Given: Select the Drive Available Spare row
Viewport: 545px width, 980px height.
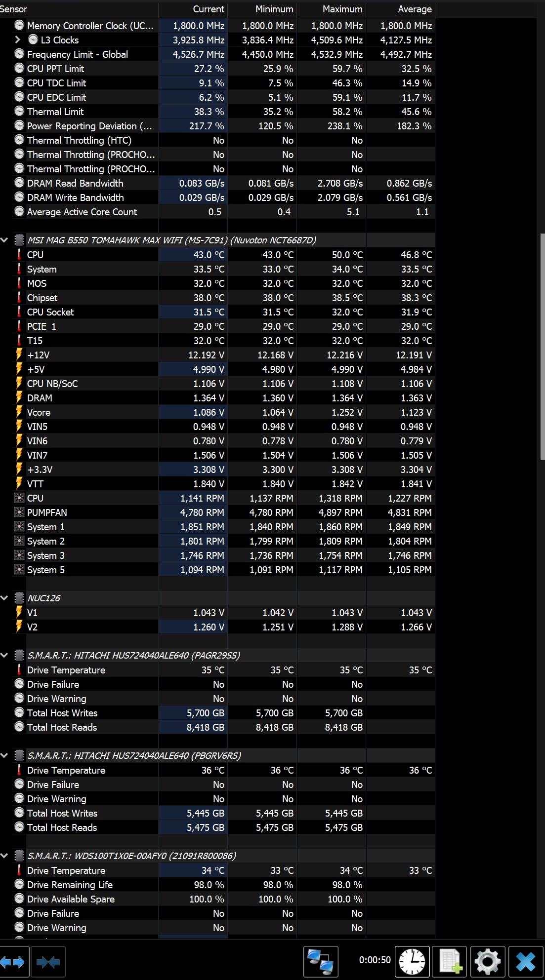Looking at the screenshot, I should (217, 899).
